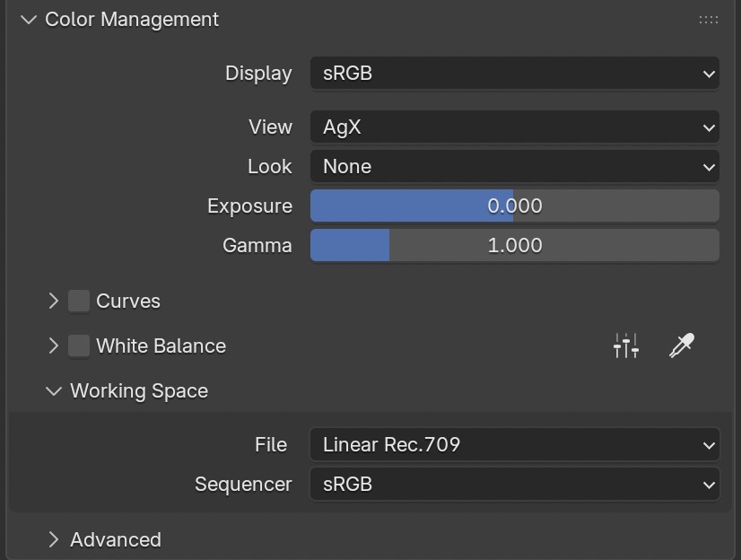
Task: Expand the Advanced section arrow
Action: [54, 539]
